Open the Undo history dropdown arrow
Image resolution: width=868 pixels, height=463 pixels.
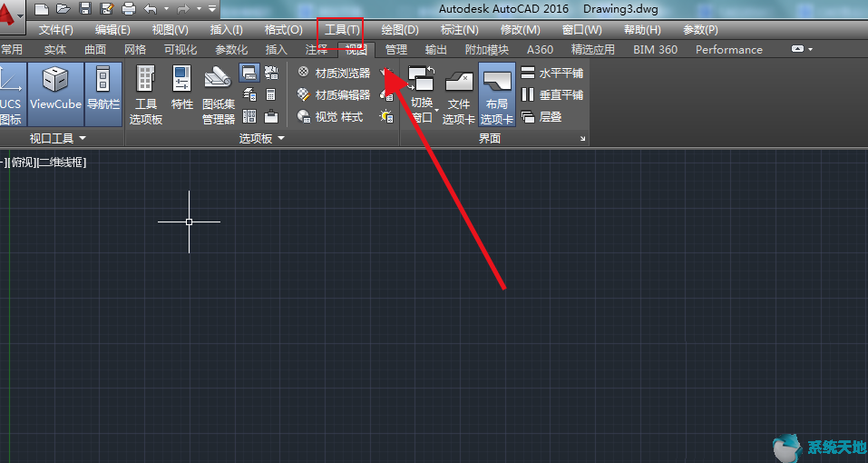pos(166,9)
